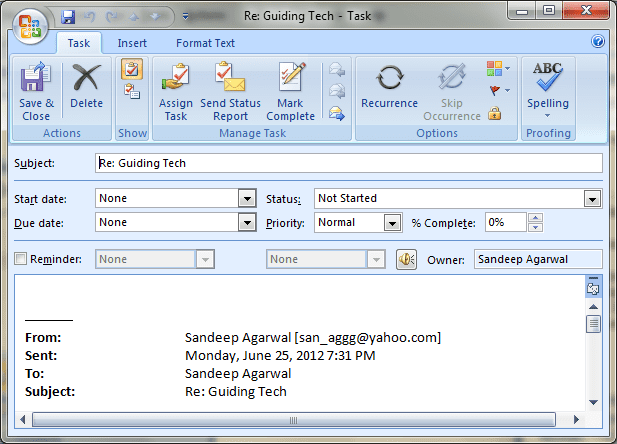Click the sent date Monday, June 25, 2012
Screen dimensions: 617x444
pos(254,355)
